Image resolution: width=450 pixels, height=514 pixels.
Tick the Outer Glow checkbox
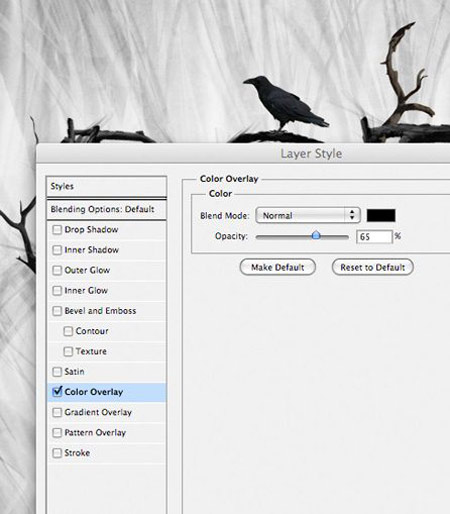57,270
